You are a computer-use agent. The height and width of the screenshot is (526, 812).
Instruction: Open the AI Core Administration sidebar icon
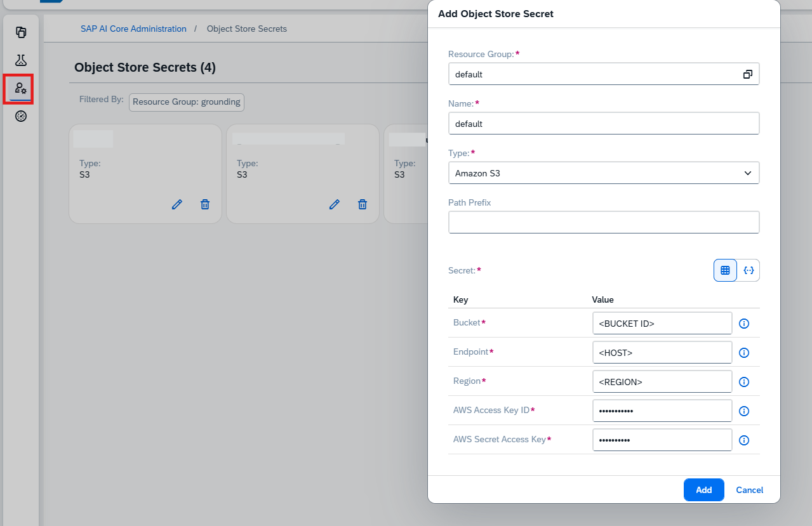[x=21, y=88]
